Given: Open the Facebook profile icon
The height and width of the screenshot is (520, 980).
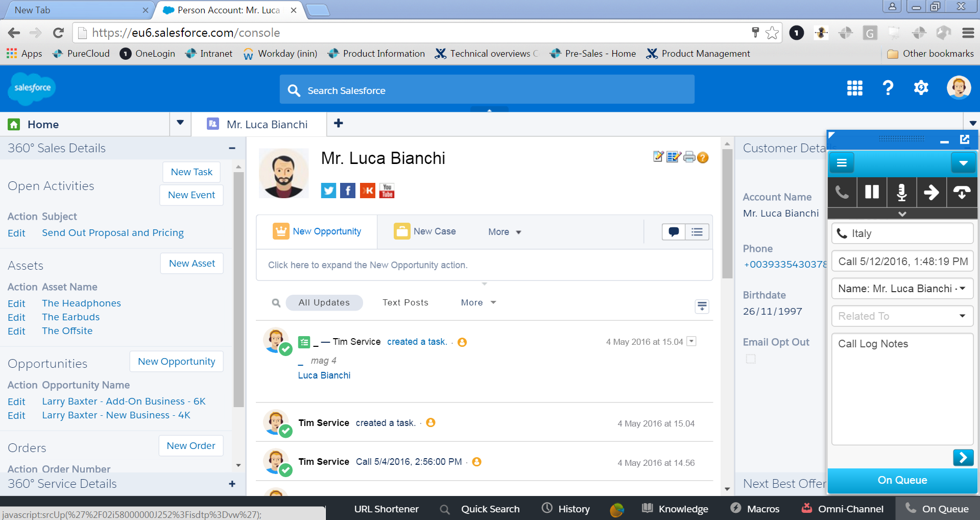Looking at the screenshot, I should pos(348,191).
